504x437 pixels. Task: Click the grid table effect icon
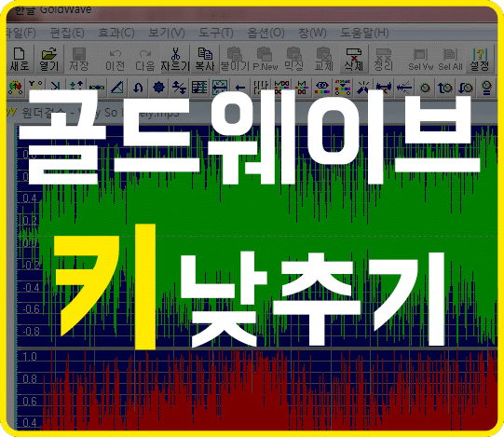point(199,88)
